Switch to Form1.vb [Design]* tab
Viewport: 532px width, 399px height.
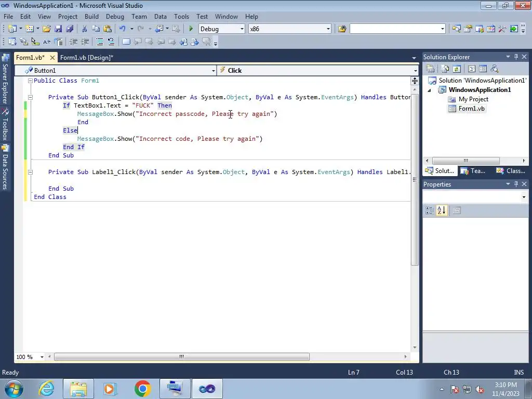87,58
